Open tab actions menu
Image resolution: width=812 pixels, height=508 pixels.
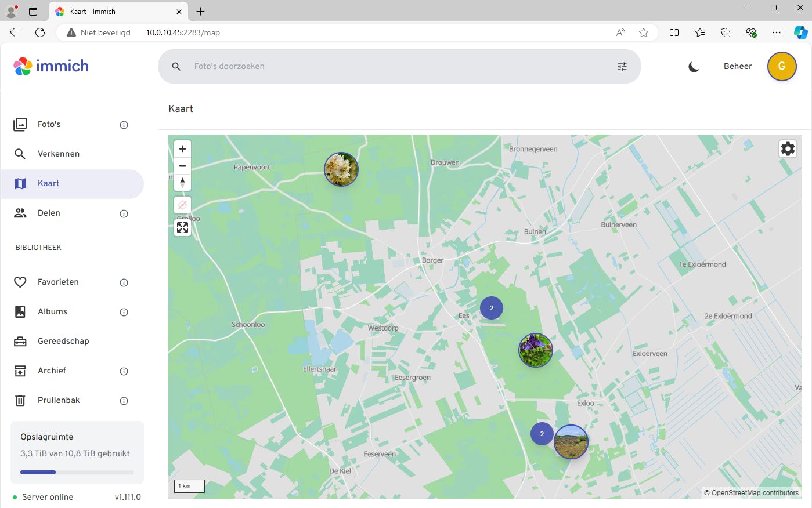pos(33,11)
